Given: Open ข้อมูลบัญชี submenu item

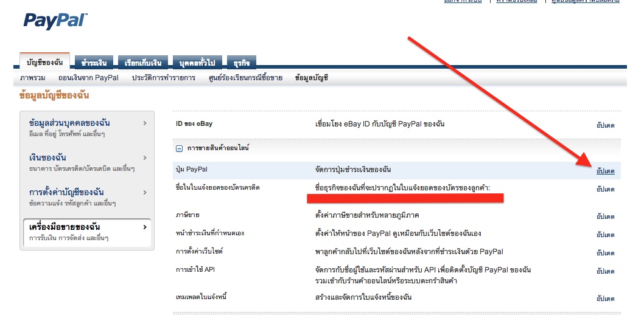Looking at the screenshot, I should point(312,77).
